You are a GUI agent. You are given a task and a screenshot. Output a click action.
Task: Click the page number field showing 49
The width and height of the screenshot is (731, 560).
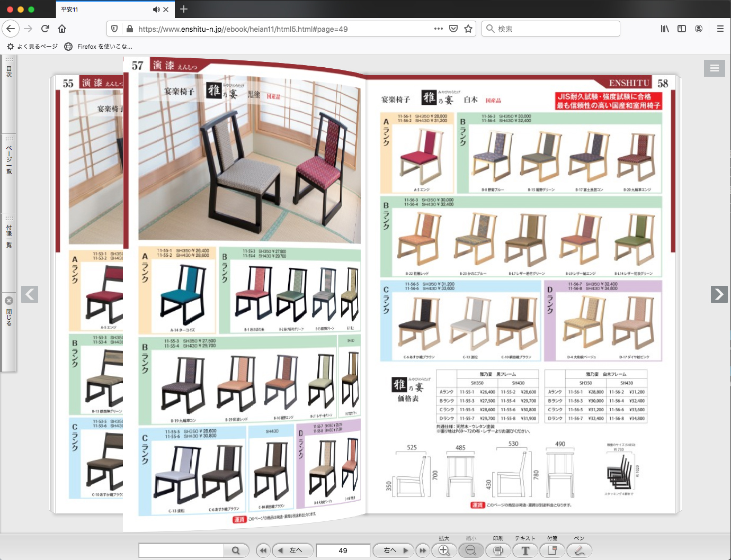(343, 550)
